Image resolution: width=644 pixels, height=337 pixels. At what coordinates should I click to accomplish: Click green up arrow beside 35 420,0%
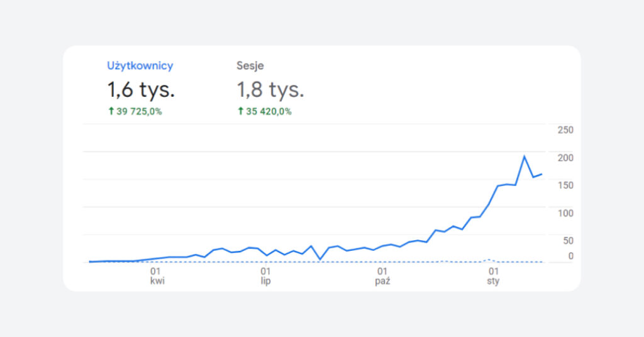tap(240, 111)
